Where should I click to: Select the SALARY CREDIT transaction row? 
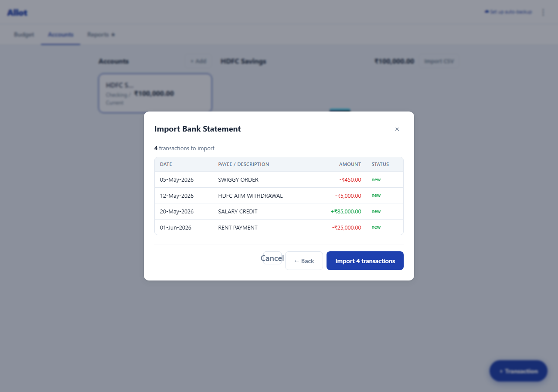279,211
